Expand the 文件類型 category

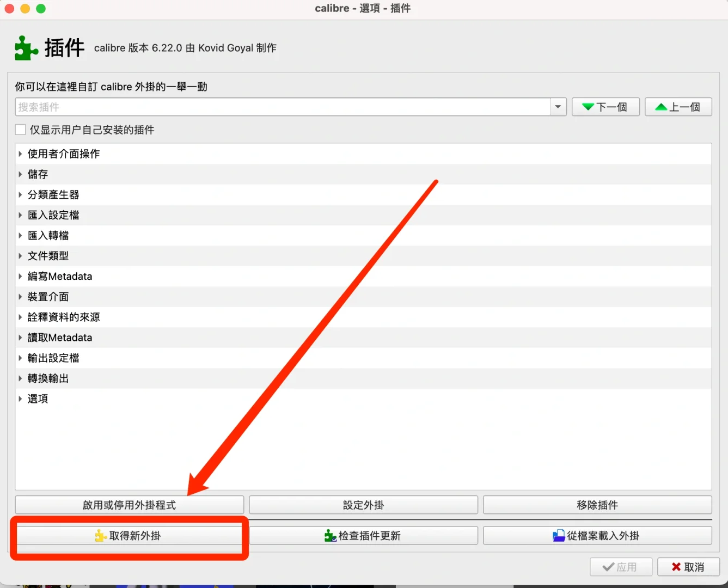click(20, 256)
